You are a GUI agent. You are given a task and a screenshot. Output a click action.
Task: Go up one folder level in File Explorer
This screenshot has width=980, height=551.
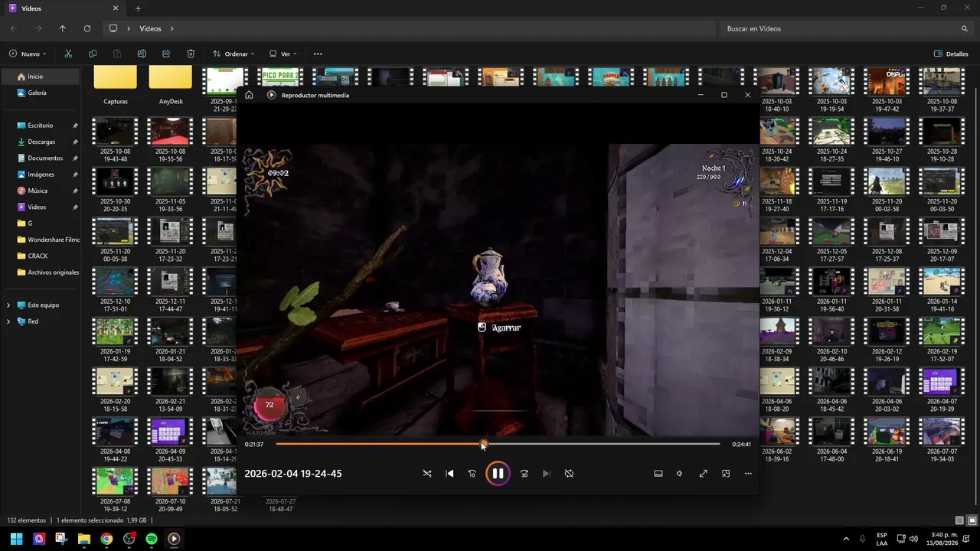pyautogui.click(x=63, y=28)
